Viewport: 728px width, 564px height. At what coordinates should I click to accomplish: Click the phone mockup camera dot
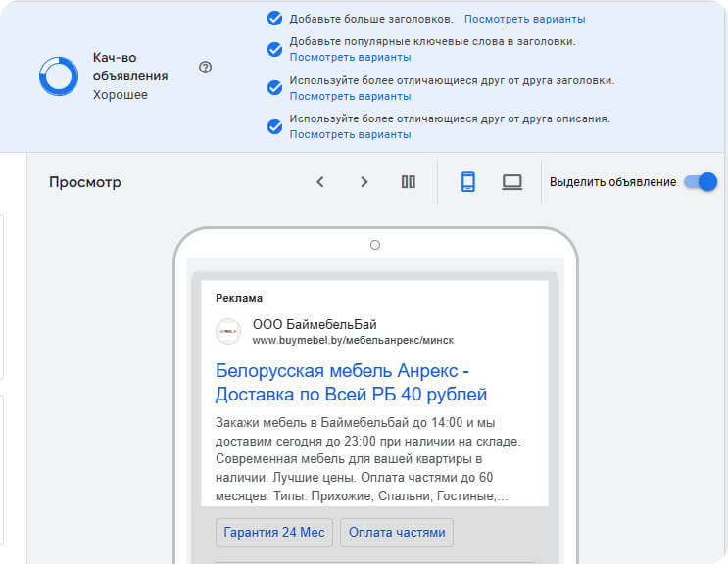[375, 245]
